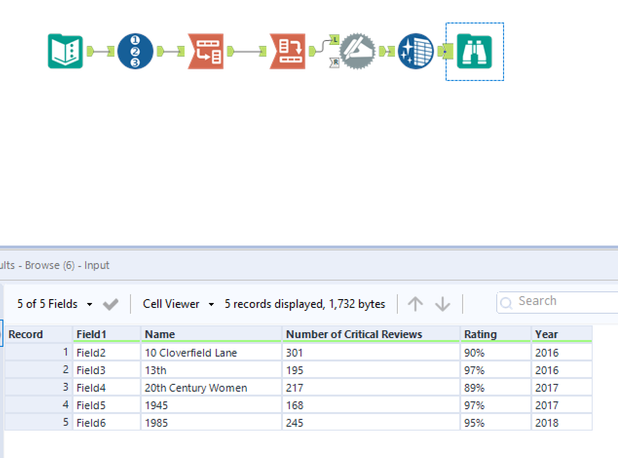Select the 217 reviews cell
This screenshot has width=618, height=458.
click(x=371, y=388)
